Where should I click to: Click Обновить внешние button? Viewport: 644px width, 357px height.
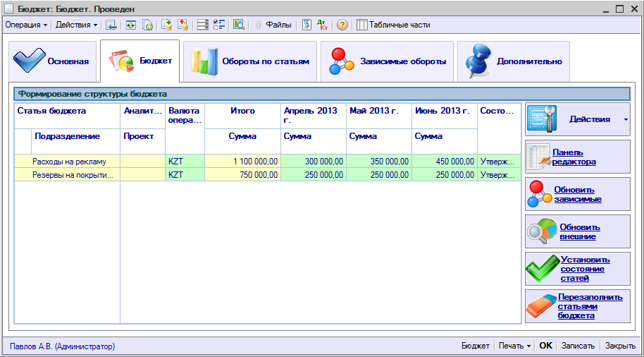[577, 231]
